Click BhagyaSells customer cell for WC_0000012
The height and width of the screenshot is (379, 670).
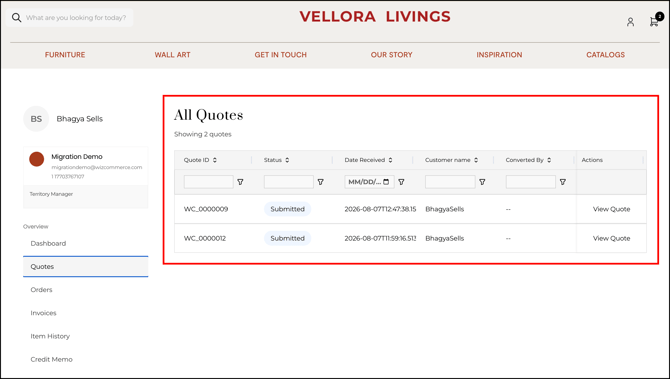tap(444, 238)
